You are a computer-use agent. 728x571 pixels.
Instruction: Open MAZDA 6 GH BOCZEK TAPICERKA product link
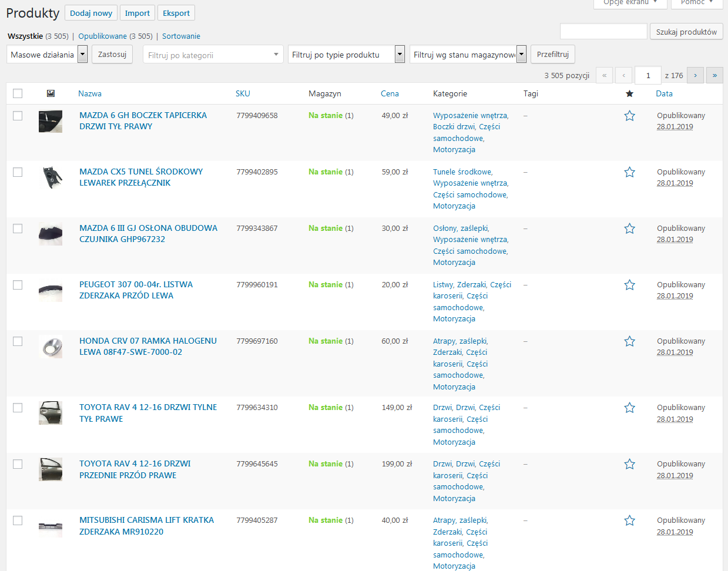[143, 121]
